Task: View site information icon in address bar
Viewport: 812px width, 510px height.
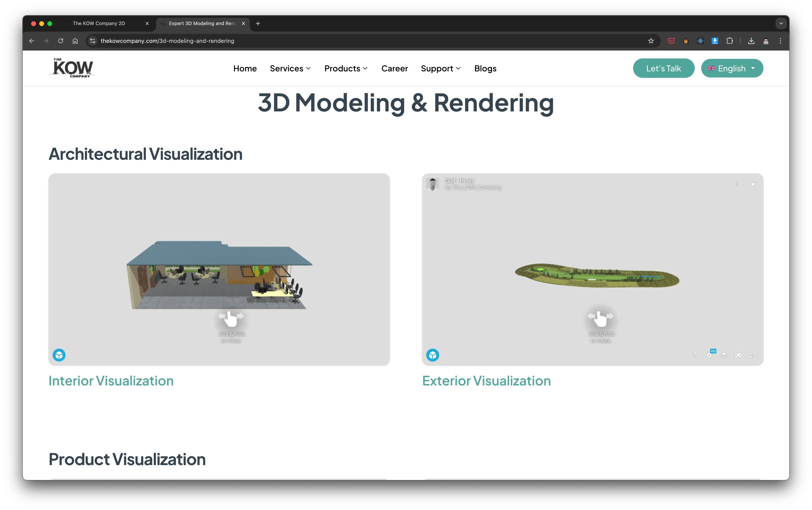Action: (92, 41)
